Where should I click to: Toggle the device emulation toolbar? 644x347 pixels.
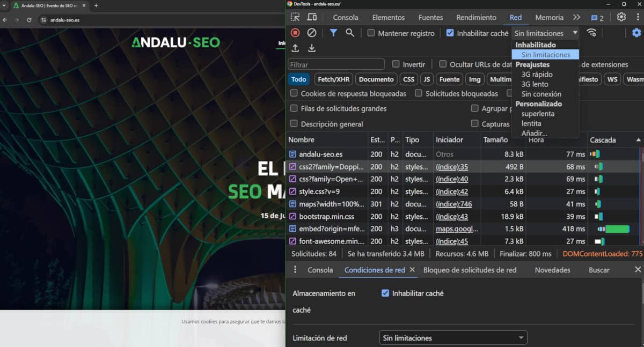pos(312,17)
